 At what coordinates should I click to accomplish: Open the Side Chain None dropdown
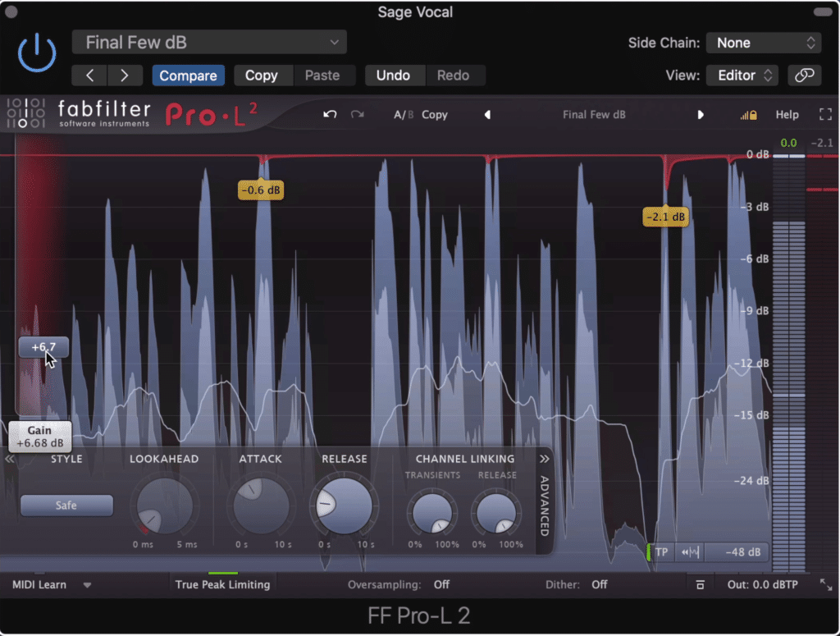[764, 43]
